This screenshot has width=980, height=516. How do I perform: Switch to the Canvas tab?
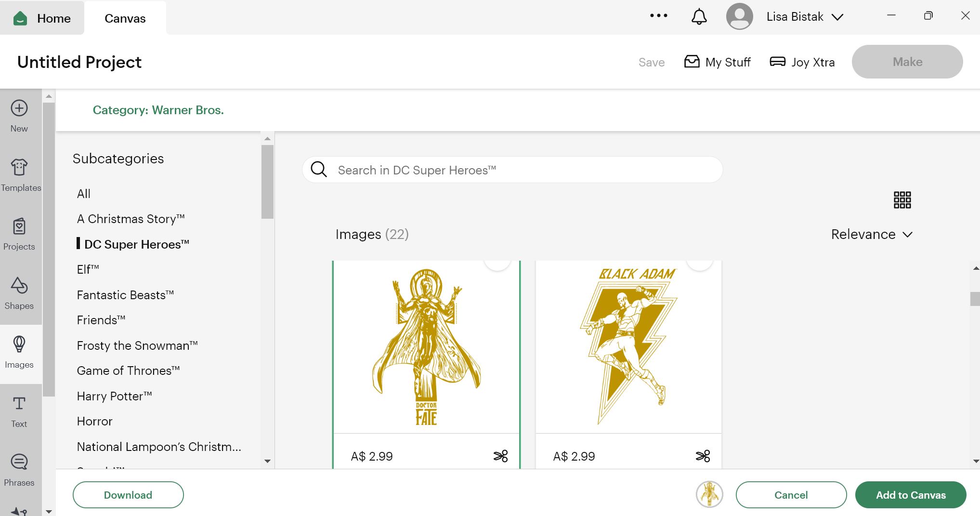coord(125,18)
